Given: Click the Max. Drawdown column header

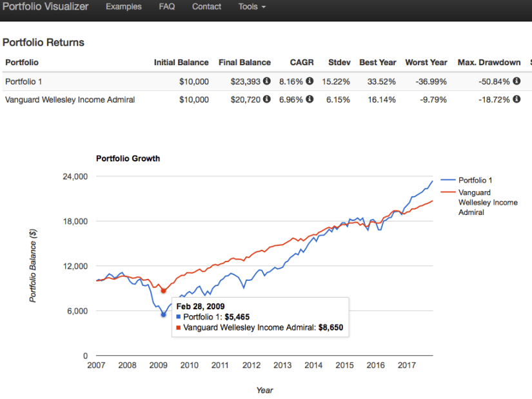Looking at the screenshot, I should pos(488,63).
